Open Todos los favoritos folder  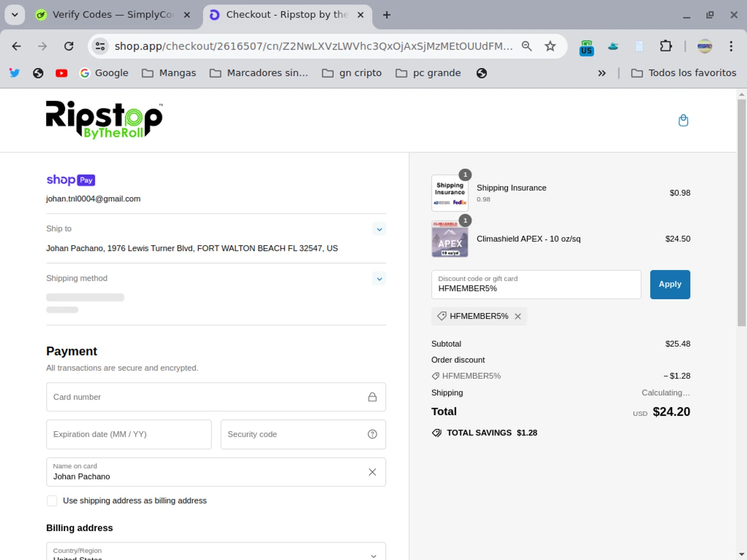click(683, 73)
